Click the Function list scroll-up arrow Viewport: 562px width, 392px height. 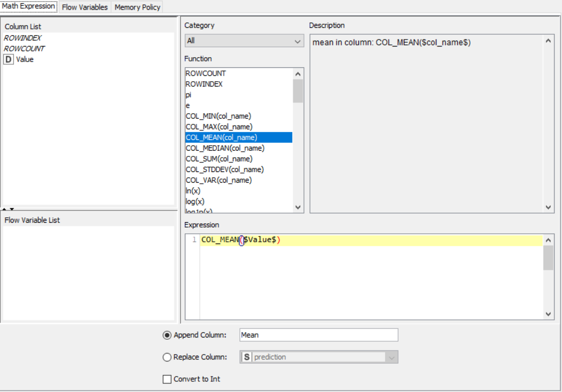click(298, 74)
